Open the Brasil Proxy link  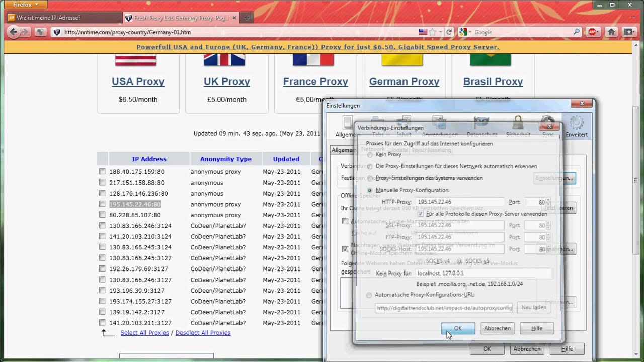tap(493, 81)
